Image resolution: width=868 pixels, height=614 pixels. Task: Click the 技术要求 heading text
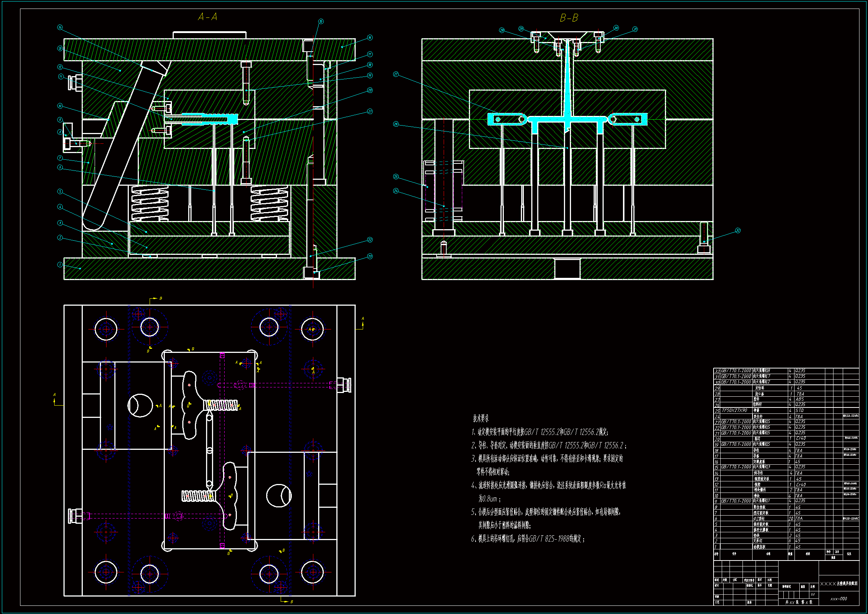[x=480, y=418]
